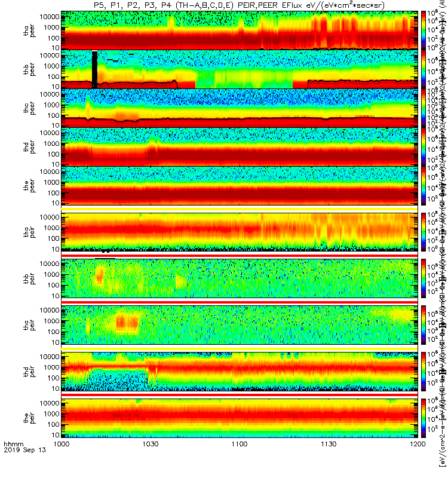Click the '2019 Sep 13' date label
448x478 pixels.
25,450
